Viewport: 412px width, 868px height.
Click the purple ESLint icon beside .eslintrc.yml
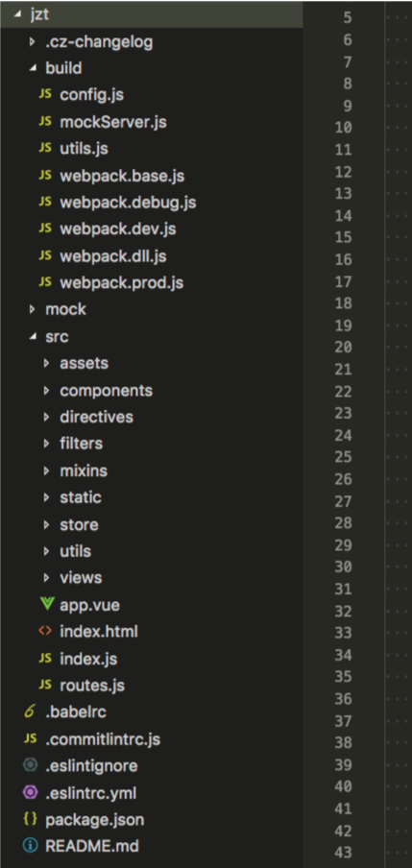tap(31, 793)
